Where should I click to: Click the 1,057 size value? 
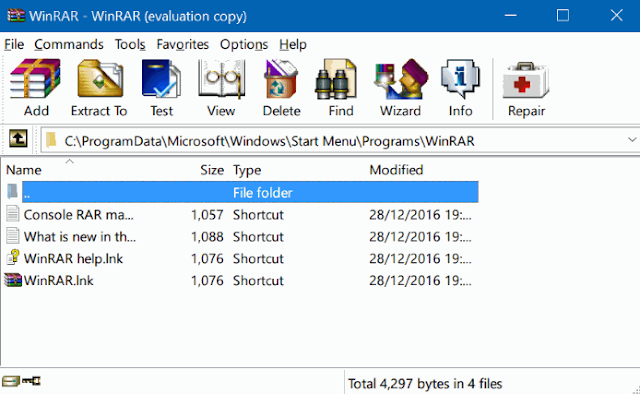pos(207,214)
